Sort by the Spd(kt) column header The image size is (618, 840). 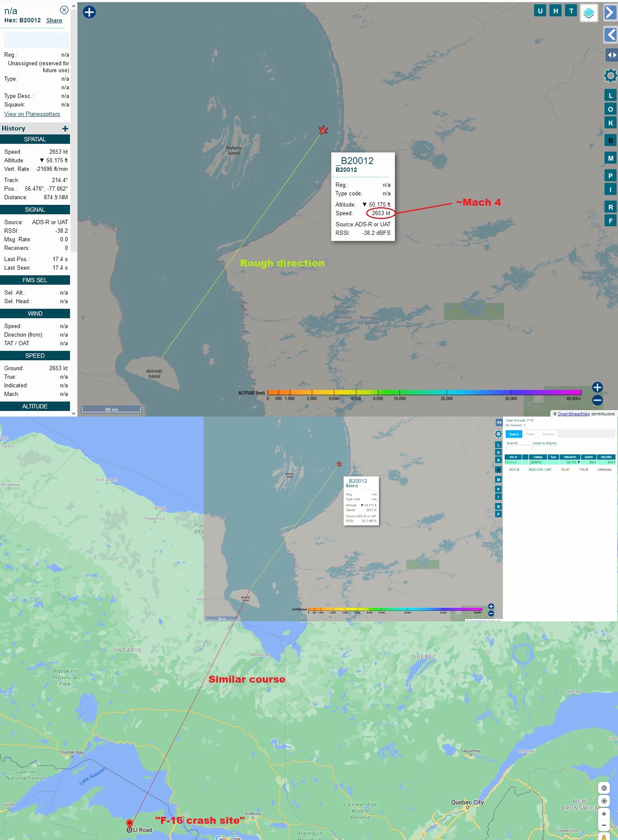point(589,457)
